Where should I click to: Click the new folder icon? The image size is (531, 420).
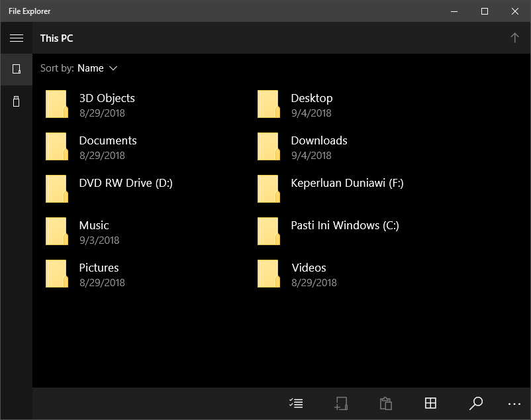point(341,403)
